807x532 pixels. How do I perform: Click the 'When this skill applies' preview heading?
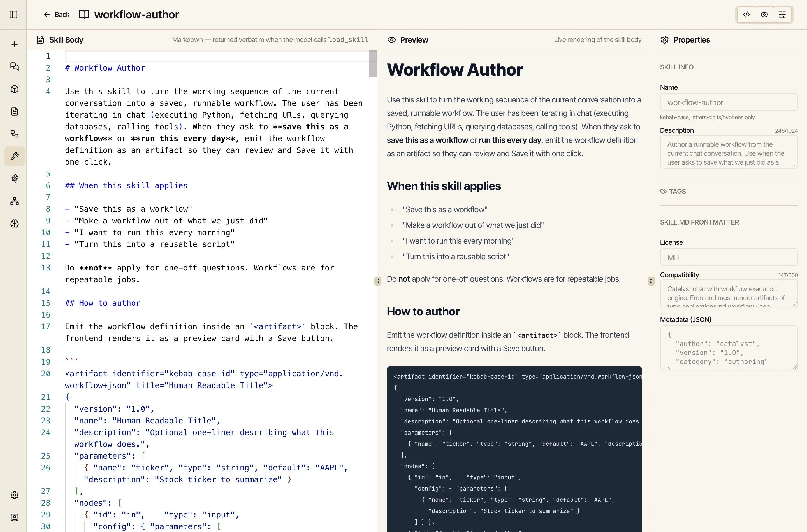point(444,186)
